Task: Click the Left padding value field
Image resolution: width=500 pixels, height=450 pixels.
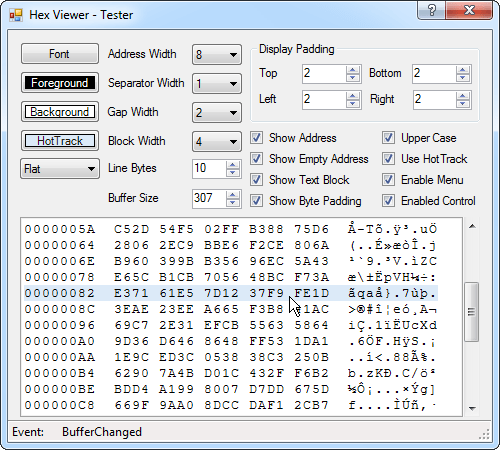Action: coord(324,99)
